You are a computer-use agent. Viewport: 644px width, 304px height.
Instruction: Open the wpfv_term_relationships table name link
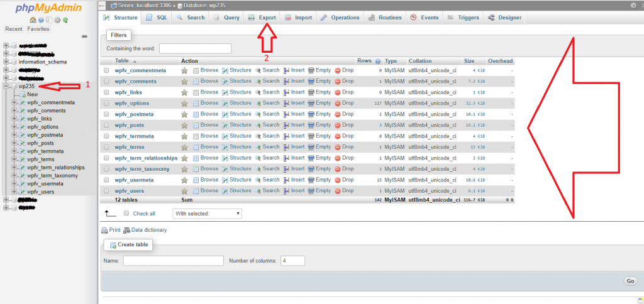point(146,158)
